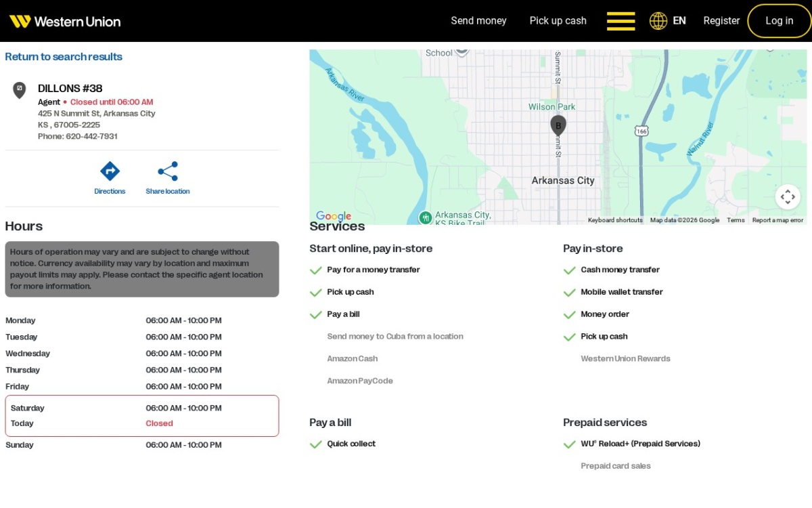Click the Arkansas City label on map
The width and height of the screenshot is (812, 508).
tap(563, 180)
